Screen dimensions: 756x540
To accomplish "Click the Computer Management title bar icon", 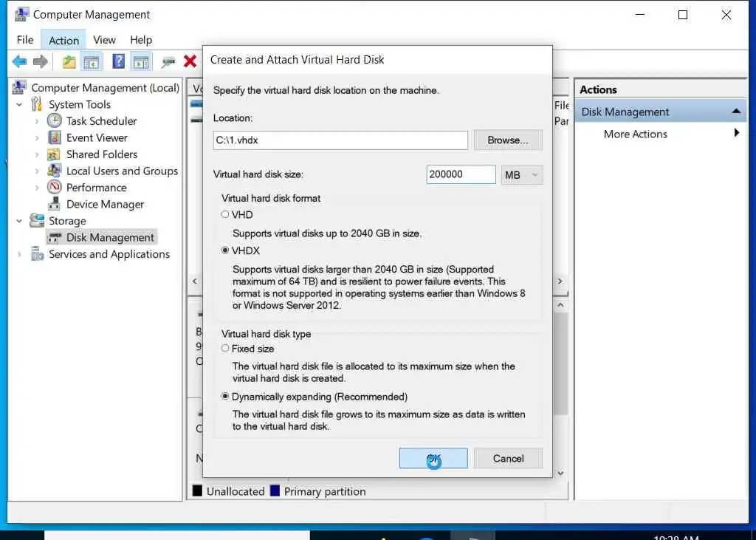I will [21, 15].
